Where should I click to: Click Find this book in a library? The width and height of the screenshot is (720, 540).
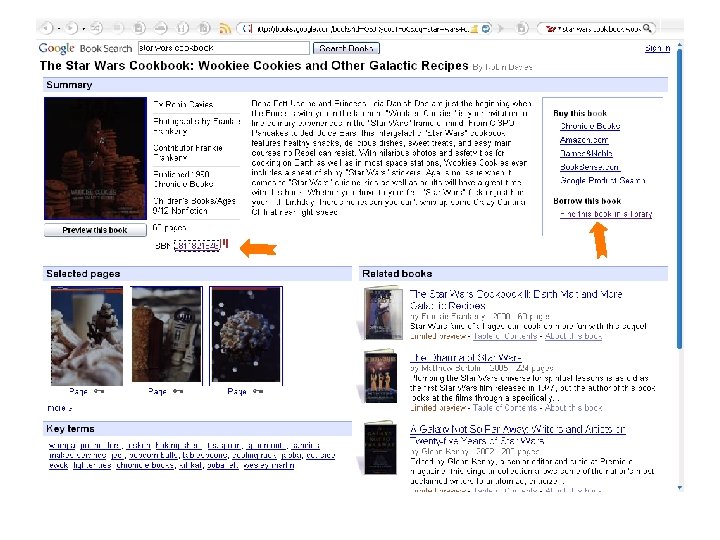click(x=606, y=214)
